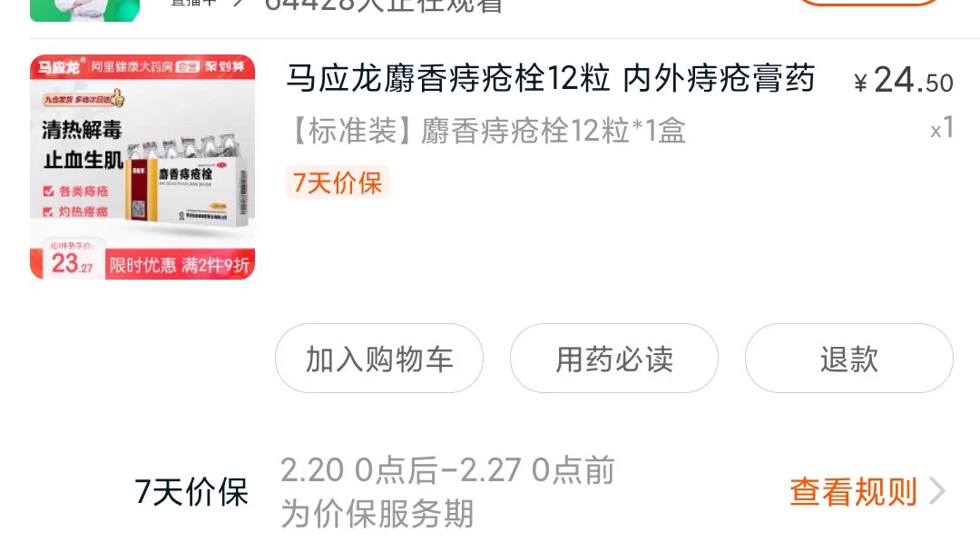Tap the 23.27 discounted price tag
980x552 pixels.
click(x=72, y=264)
